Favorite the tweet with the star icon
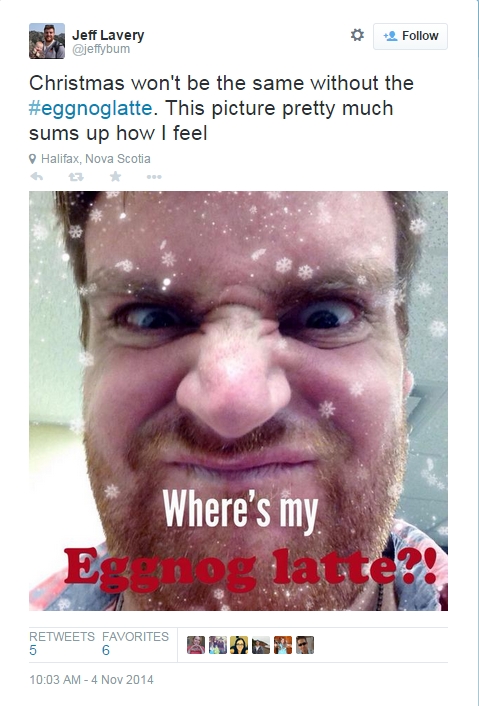The height and width of the screenshot is (706, 479). [x=115, y=176]
